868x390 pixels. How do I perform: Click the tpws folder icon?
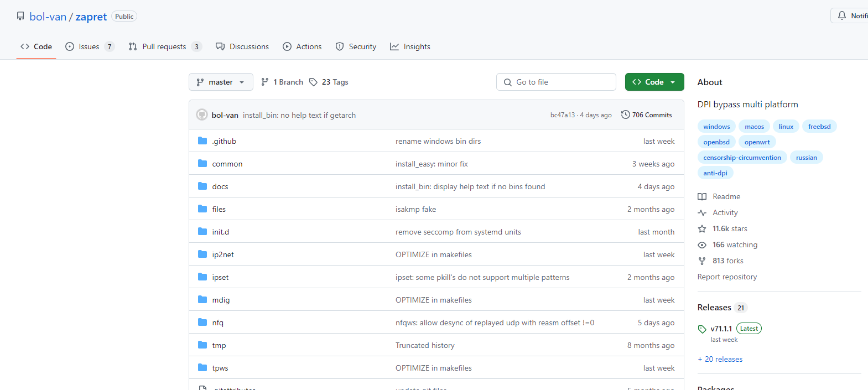(x=202, y=368)
